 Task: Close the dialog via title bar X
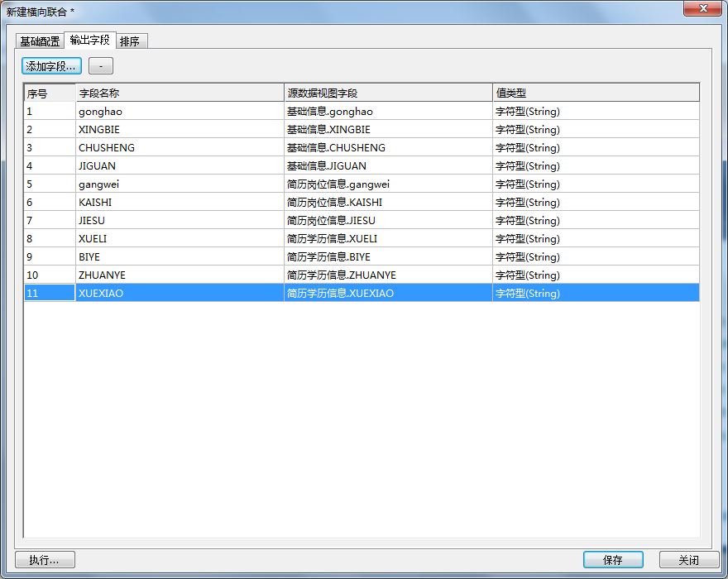pos(702,8)
